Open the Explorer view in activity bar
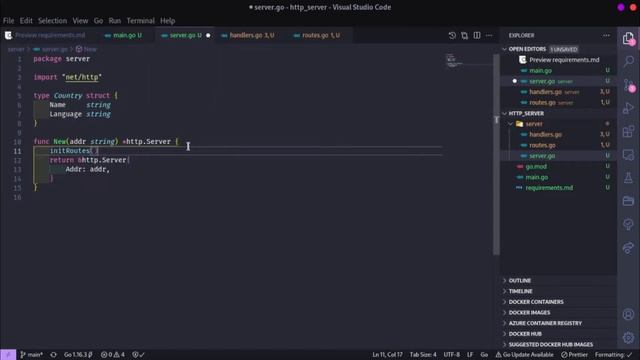The height and width of the screenshot is (360, 640). pyautogui.click(x=629, y=39)
